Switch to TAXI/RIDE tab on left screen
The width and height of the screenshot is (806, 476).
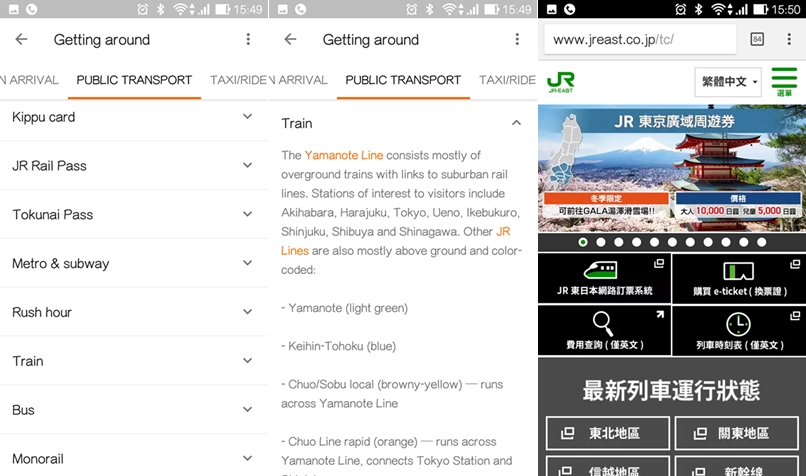pos(239,80)
